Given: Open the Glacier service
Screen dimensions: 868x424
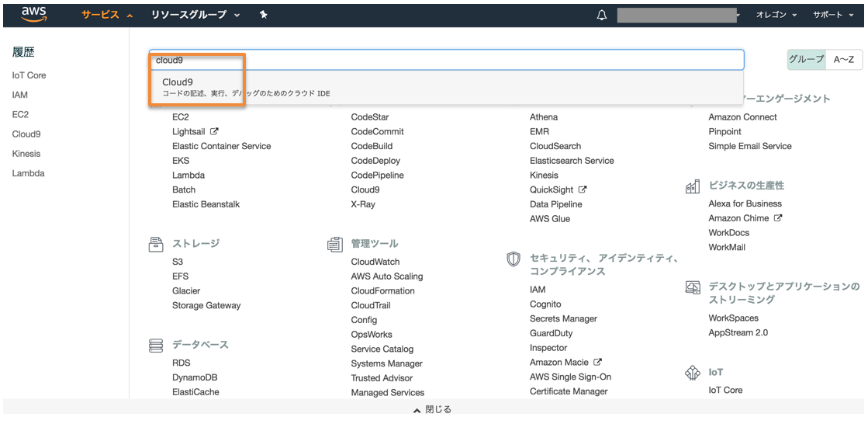Looking at the screenshot, I should tap(186, 290).
